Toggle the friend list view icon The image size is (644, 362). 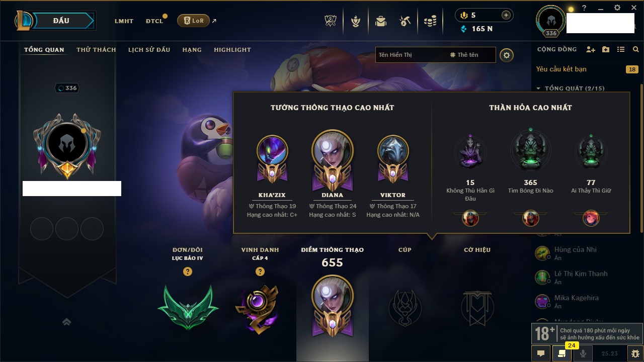[621, 49]
